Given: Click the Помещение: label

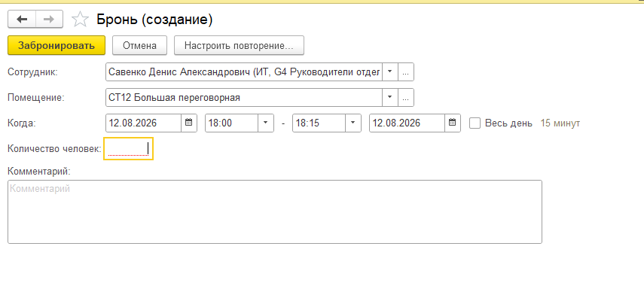Looking at the screenshot, I should 36,98.
